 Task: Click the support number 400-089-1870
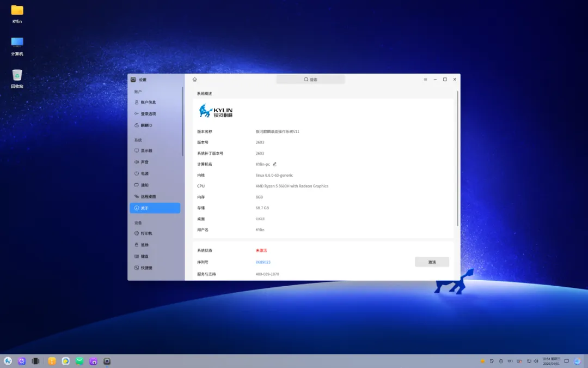point(267,274)
